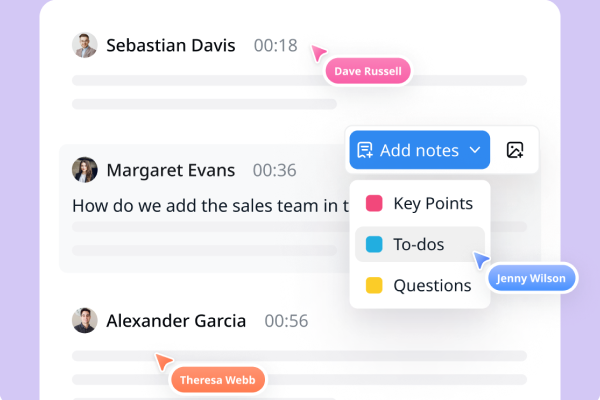Expand the Add notes dropdown chevron
Image resolution: width=600 pixels, height=400 pixels.
click(474, 150)
